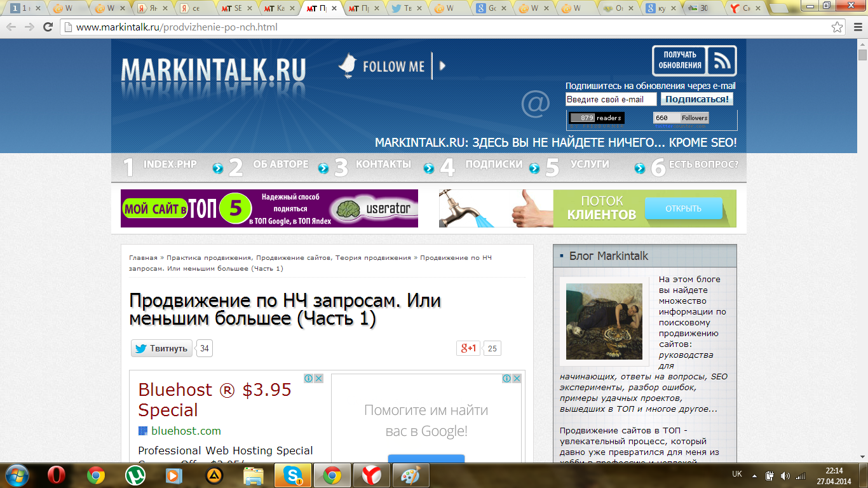
Task: Click the play arrow next to Follow Me
Action: tap(442, 65)
